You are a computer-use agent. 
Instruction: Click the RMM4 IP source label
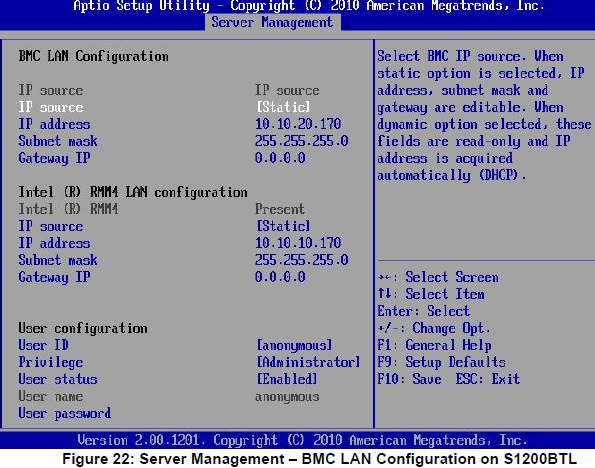coord(50,226)
